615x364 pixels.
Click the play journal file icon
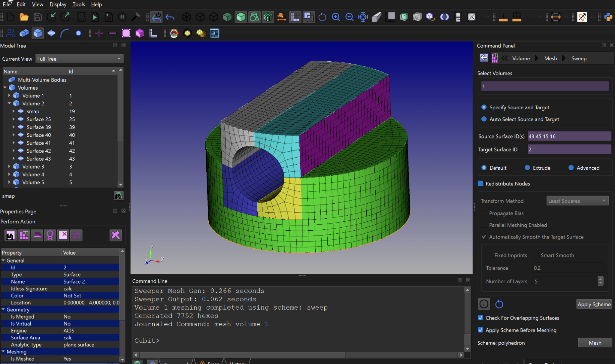(x=95, y=17)
